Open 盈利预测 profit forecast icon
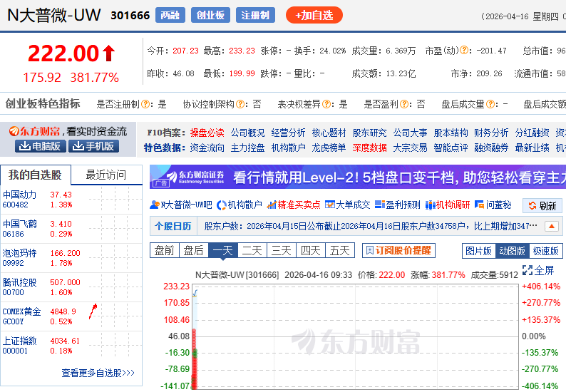The image size is (566, 392). click(x=381, y=205)
